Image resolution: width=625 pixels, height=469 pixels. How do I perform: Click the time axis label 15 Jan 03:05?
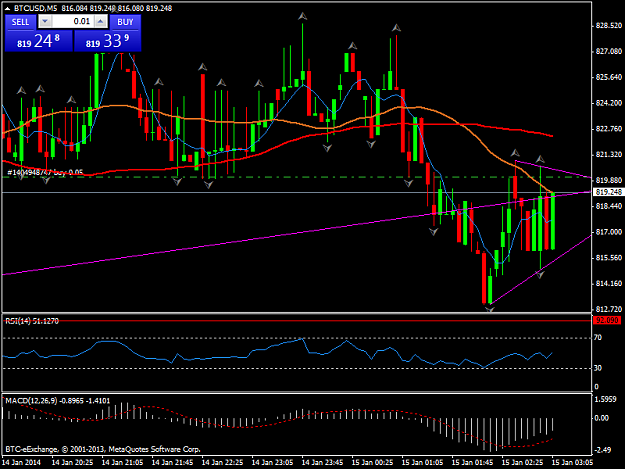[572, 462]
